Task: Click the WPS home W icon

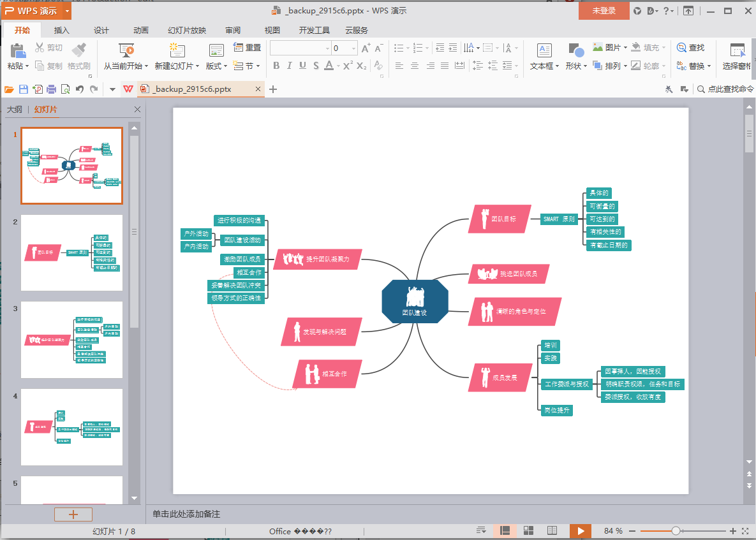Action: [x=128, y=89]
